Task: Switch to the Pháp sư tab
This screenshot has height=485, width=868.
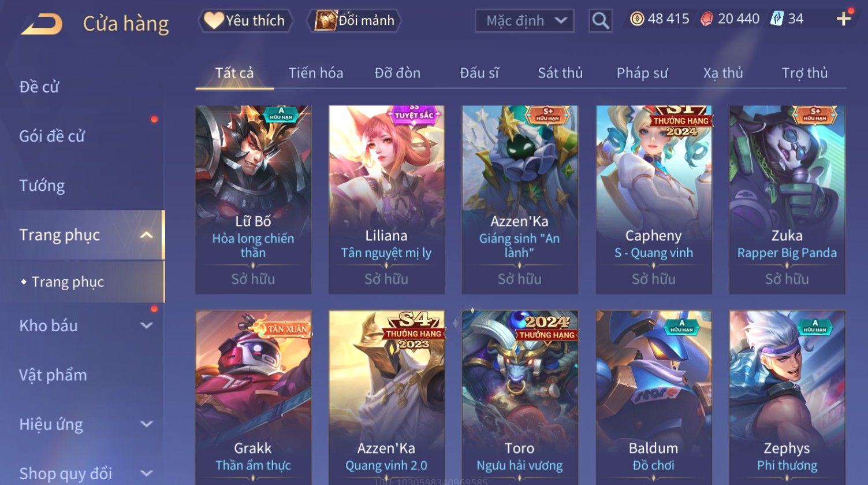Action: pos(642,73)
